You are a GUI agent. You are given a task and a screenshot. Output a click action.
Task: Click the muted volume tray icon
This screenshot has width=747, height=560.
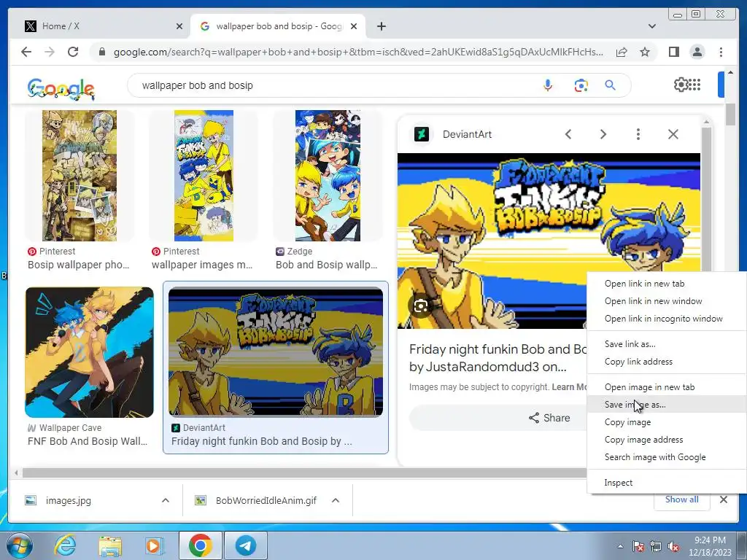[x=673, y=546]
